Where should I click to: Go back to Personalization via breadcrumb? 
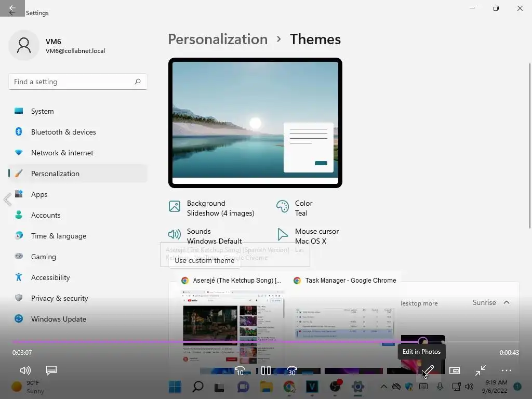coord(218,39)
